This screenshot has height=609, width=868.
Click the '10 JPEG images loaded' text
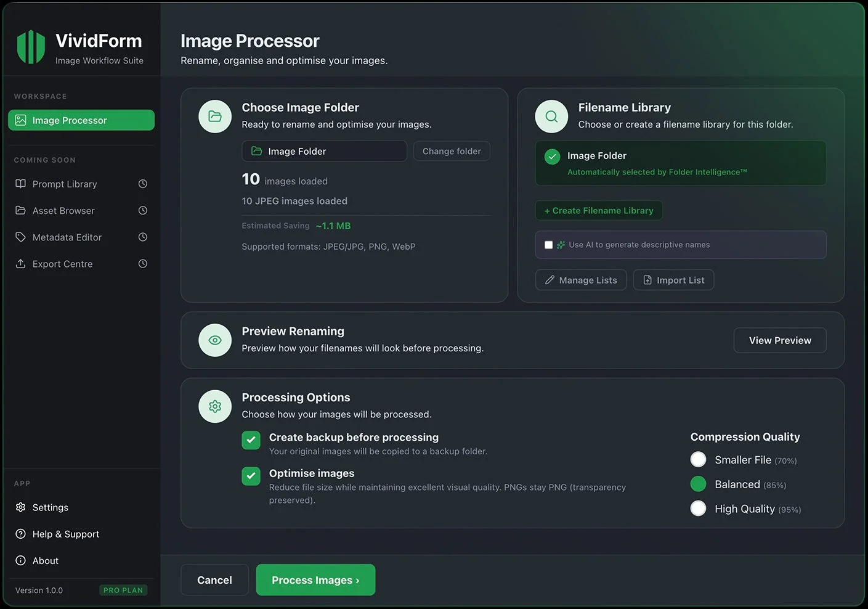[294, 201]
